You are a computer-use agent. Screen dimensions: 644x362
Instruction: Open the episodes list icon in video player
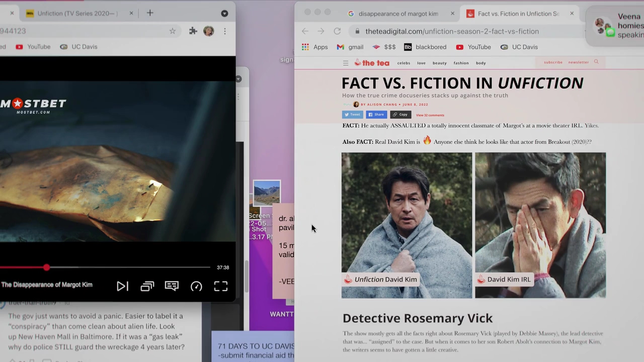[147, 286]
